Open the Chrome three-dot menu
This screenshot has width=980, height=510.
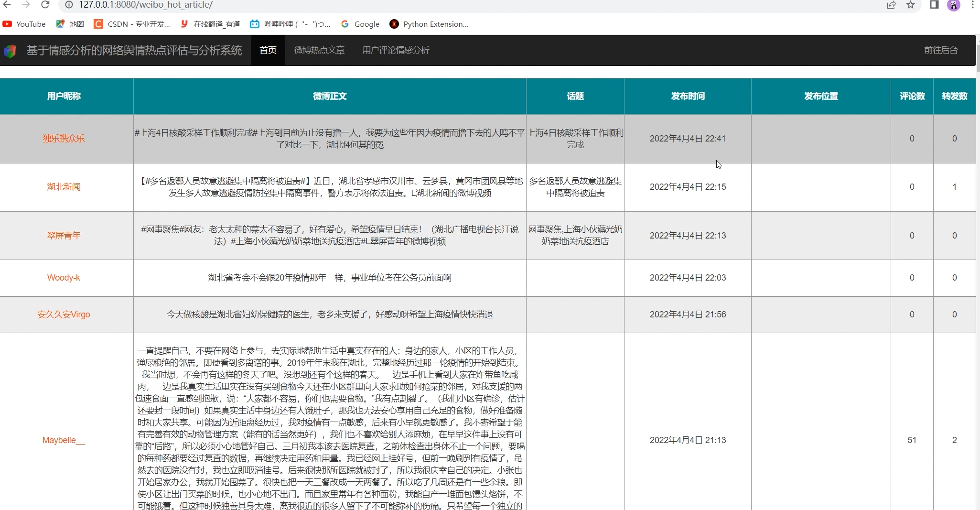972,5
